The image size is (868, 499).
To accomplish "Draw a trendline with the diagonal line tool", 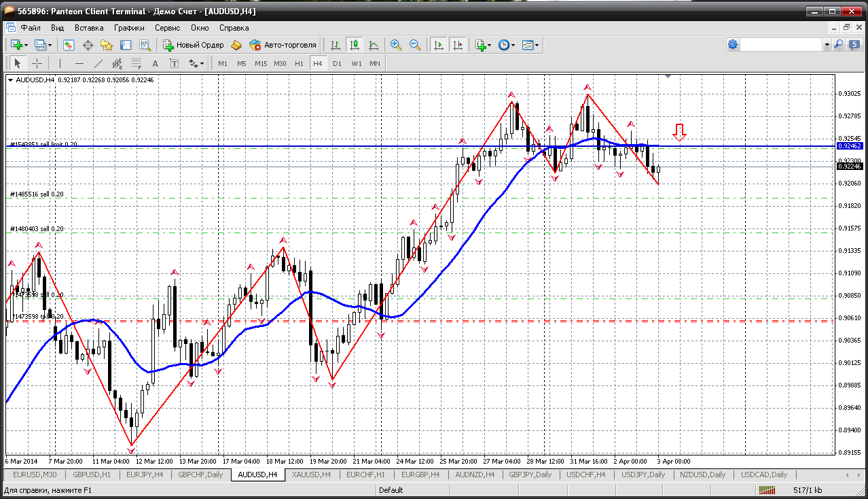I will coord(98,63).
